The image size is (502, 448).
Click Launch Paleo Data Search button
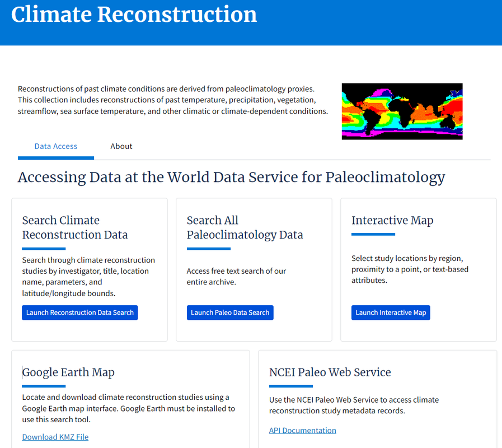click(230, 312)
